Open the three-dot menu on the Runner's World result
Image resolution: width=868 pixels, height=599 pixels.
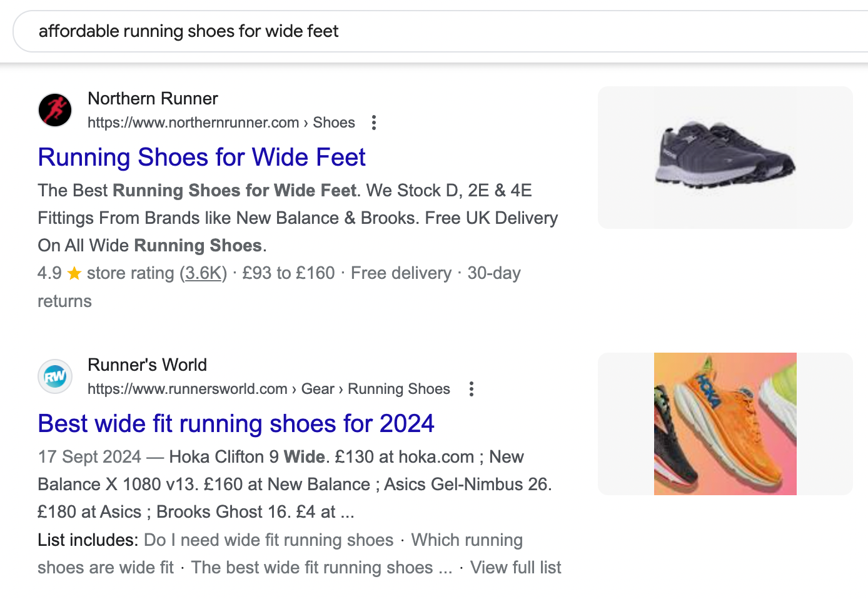[471, 389]
